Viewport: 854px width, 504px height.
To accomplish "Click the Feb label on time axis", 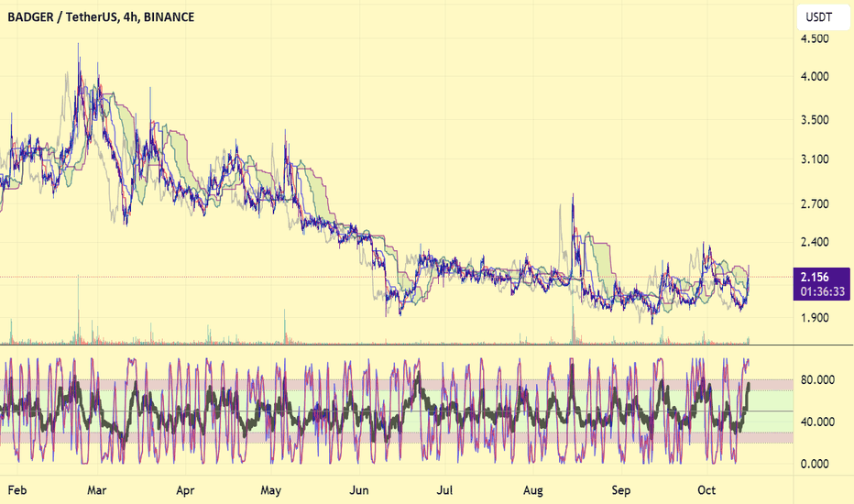I will click(17, 490).
